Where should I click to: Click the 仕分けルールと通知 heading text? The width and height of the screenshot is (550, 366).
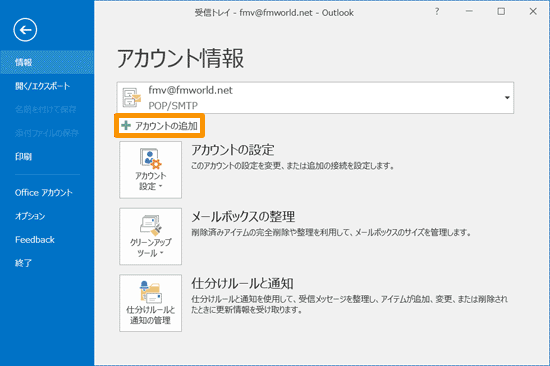tap(242, 283)
